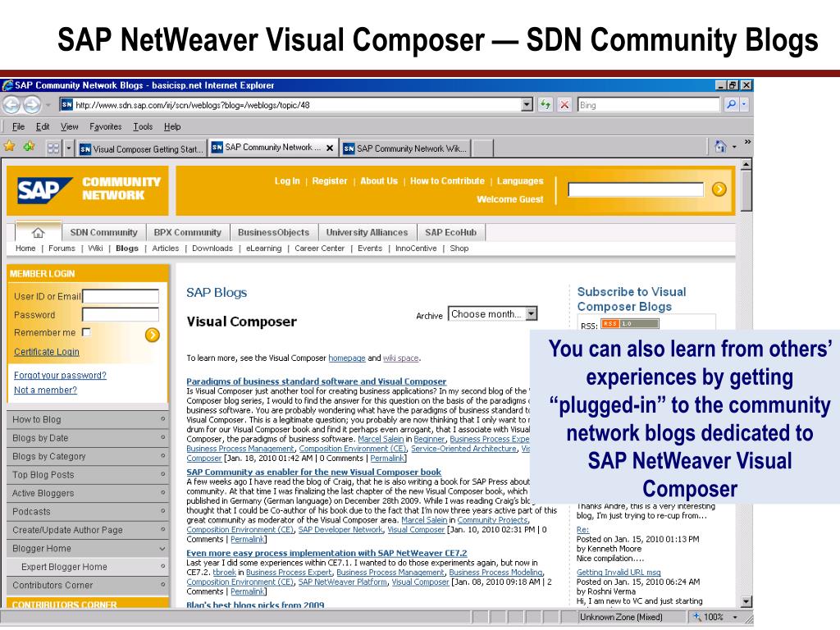The height and width of the screenshot is (630, 840).
Task: Click the Refresh page icon
Action: point(545,104)
